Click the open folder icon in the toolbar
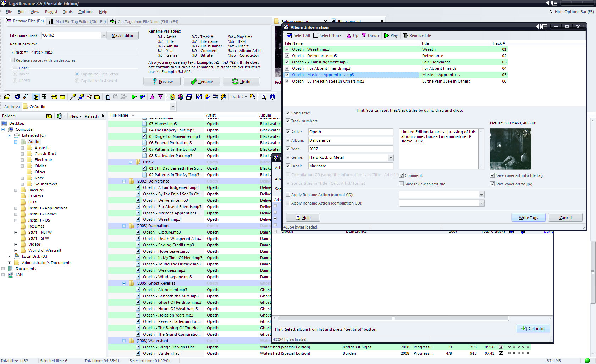This screenshot has width=596, height=364. 7,97
